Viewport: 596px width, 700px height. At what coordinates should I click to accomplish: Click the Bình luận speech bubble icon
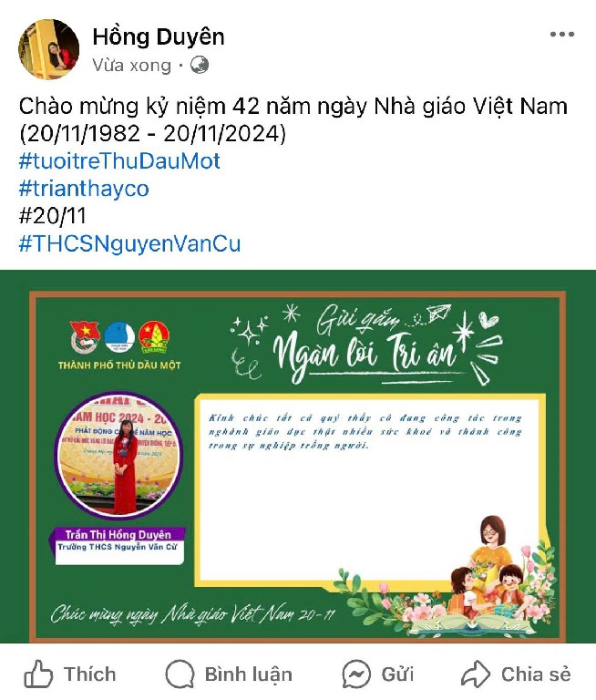(x=180, y=674)
